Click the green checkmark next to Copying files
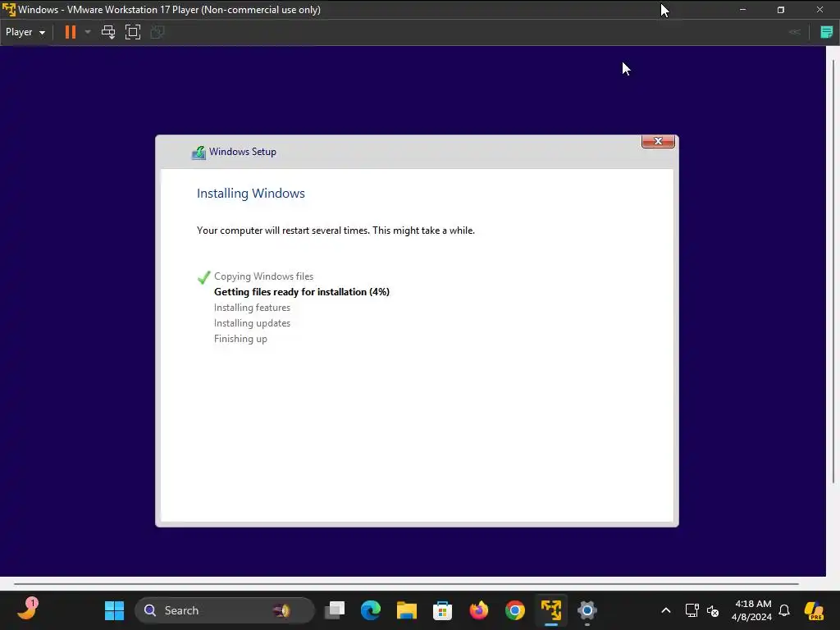The height and width of the screenshot is (630, 840). coord(203,277)
